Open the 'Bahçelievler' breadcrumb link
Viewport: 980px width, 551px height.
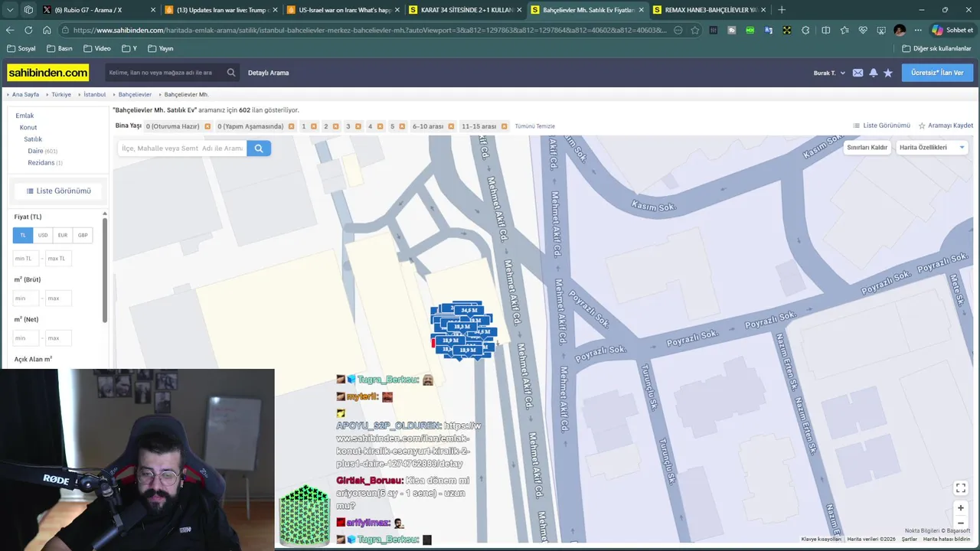[x=135, y=94]
